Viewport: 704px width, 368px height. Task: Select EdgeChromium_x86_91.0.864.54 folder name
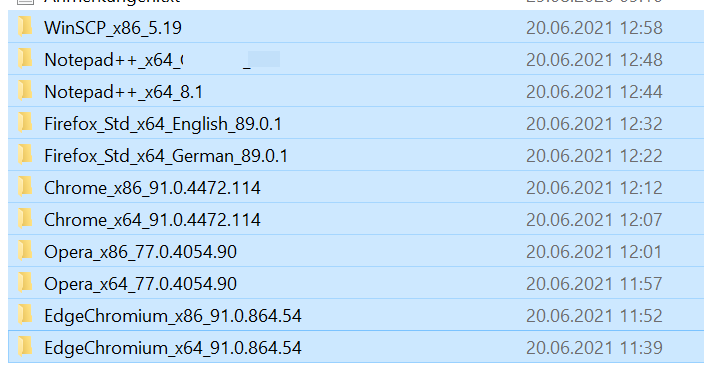click(173, 316)
